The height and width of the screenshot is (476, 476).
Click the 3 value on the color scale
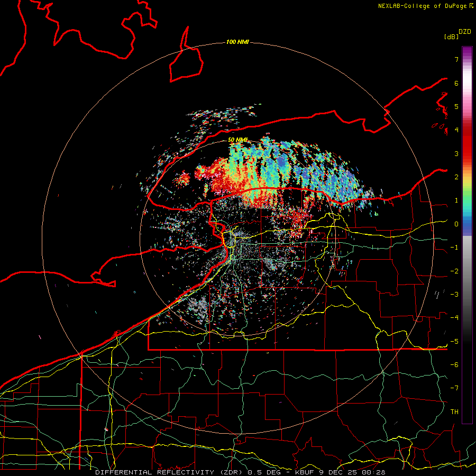[x=456, y=153]
